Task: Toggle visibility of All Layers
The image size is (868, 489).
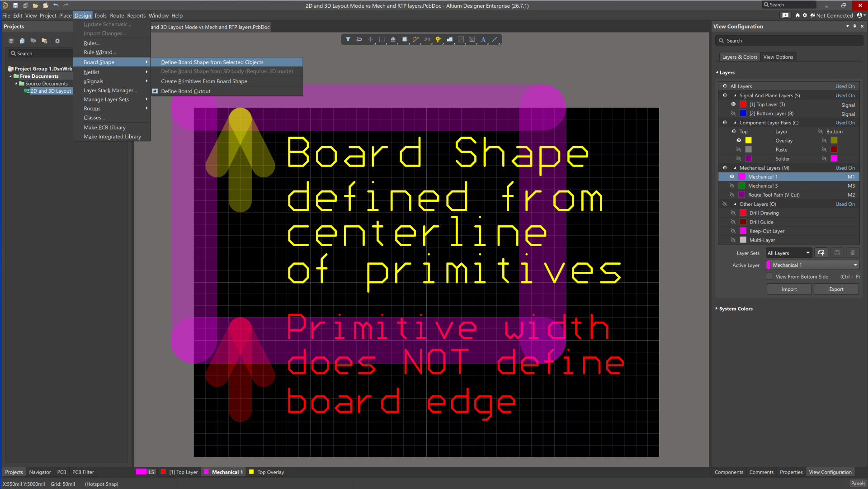Action: [725, 86]
